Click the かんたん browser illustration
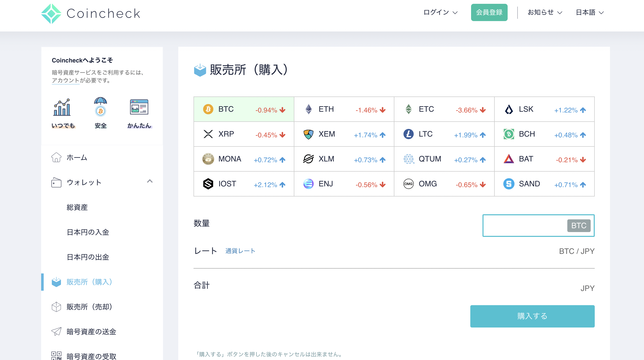 point(139,107)
